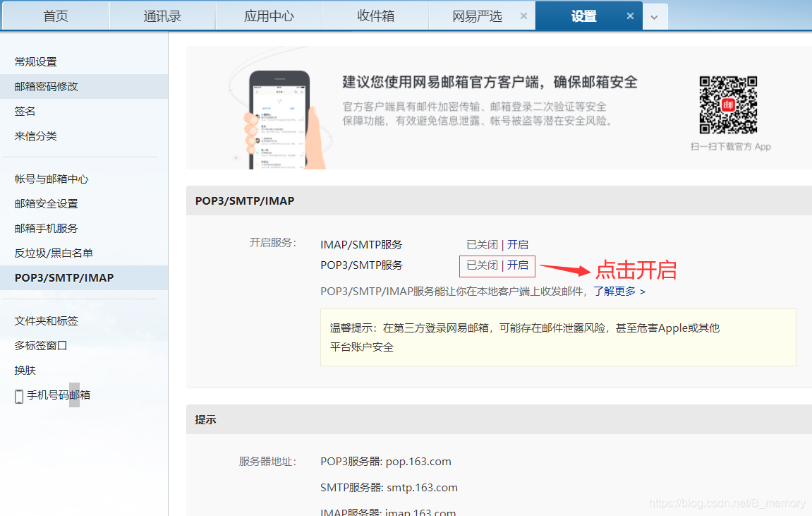Open 换肤 in the sidebar
The width and height of the screenshot is (812, 516).
[x=25, y=371]
